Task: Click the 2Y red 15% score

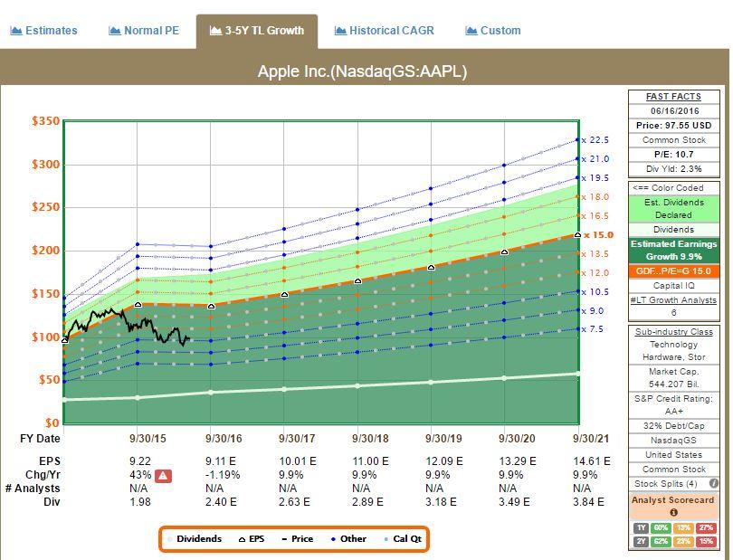Action: tap(706, 541)
